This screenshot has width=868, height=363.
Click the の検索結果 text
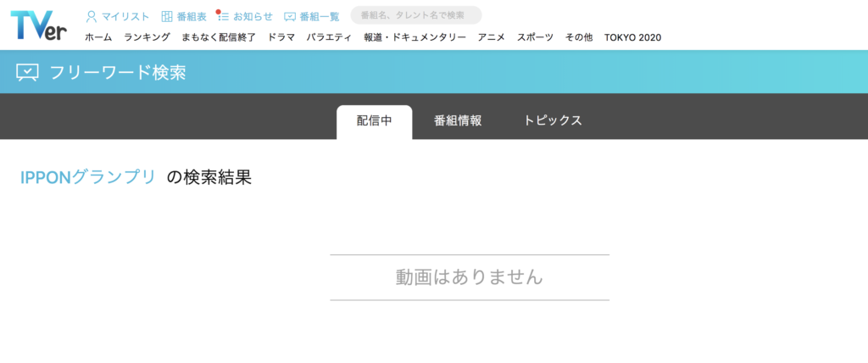[x=209, y=177]
